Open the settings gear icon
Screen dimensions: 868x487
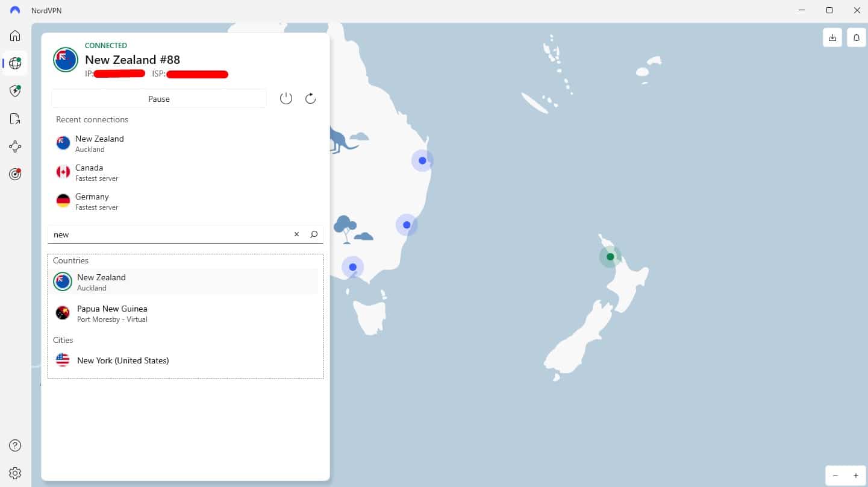point(15,473)
